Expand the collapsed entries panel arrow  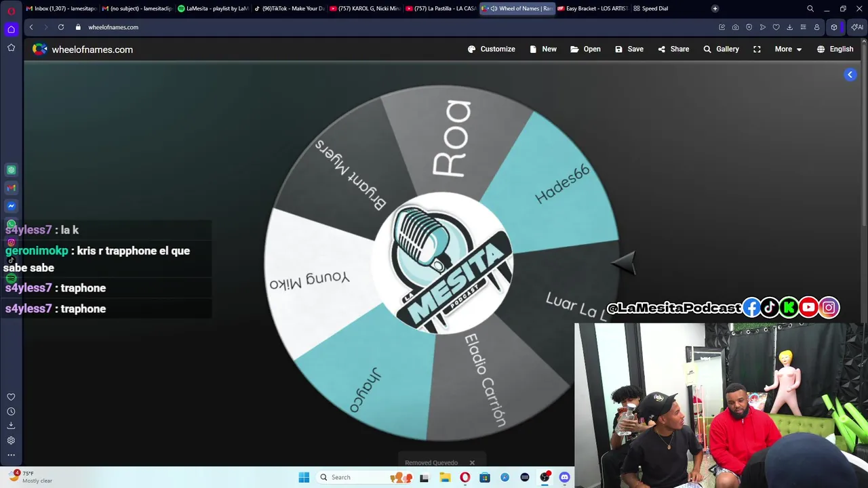(x=850, y=75)
